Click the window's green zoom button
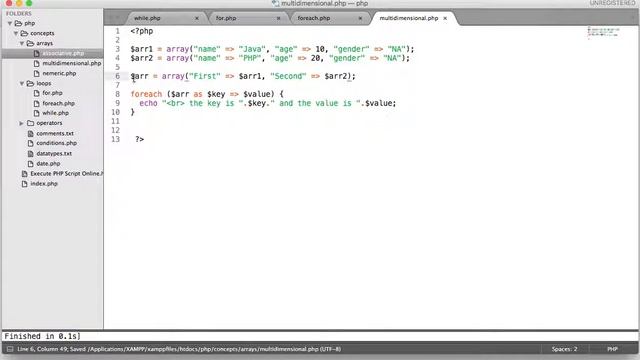Viewport: 640px width, 360px height. click(x=29, y=3)
